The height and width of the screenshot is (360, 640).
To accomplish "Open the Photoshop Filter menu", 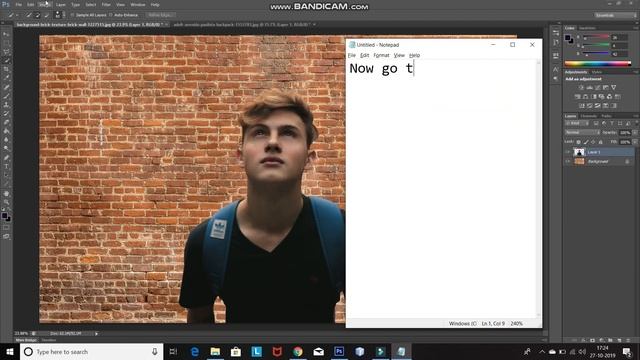I will (x=106, y=4).
